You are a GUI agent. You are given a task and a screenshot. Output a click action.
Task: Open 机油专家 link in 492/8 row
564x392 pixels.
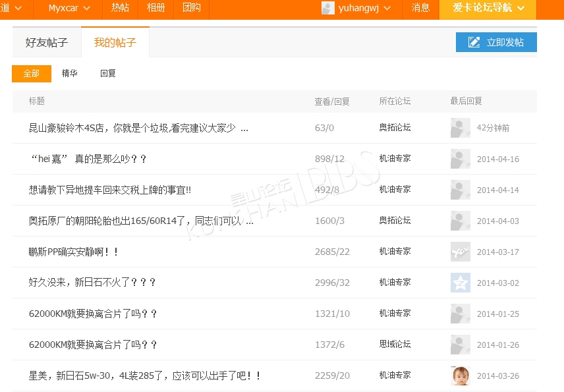(395, 189)
